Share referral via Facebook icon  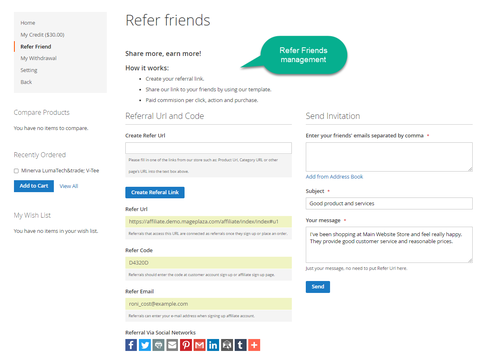click(x=131, y=345)
